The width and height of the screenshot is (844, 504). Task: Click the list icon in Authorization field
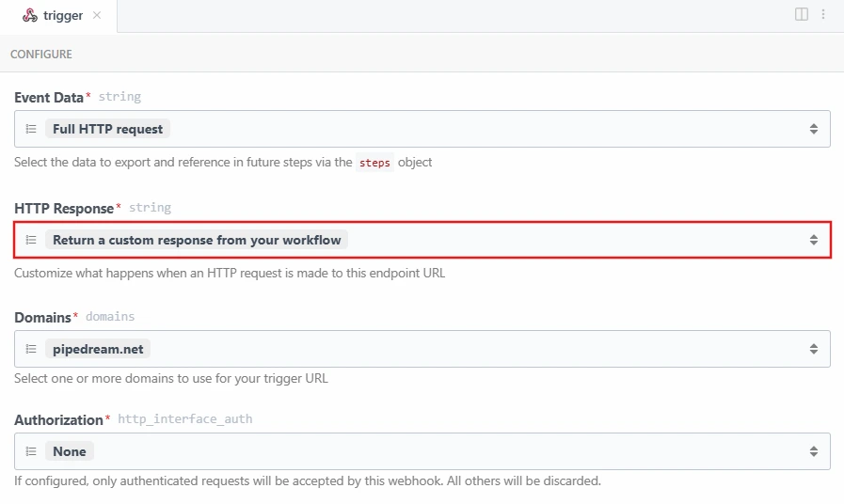tap(31, 451)
